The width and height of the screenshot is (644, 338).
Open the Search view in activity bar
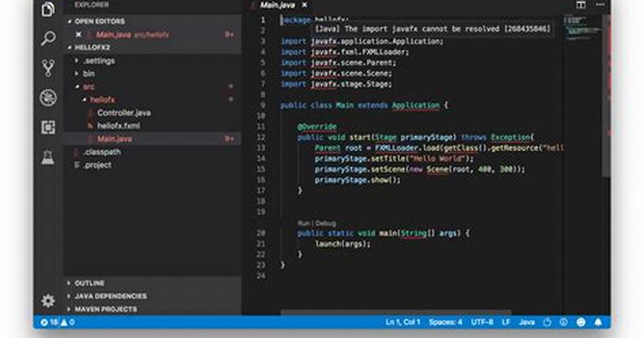[48, 38]
